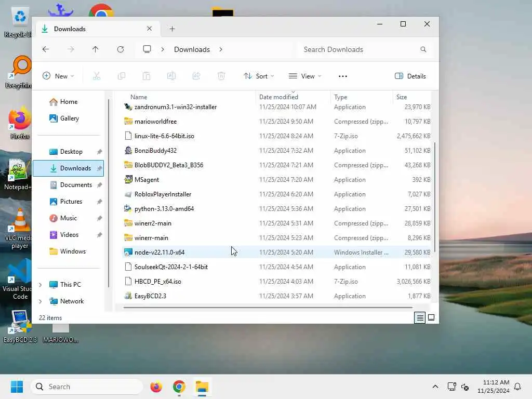Click the Share icon in toolbar
The width and height of the screenshot is (532, 399).
(196, 76)
